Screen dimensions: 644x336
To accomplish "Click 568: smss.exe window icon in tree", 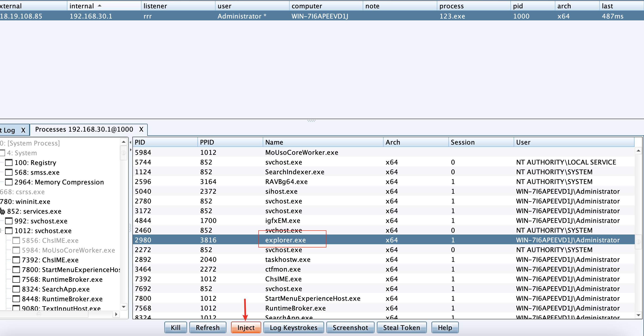I will pyautogui.click(x=9, y=172).
